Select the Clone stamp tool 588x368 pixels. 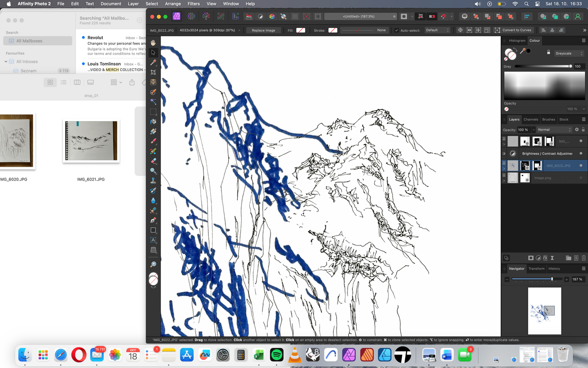[153, 181]
